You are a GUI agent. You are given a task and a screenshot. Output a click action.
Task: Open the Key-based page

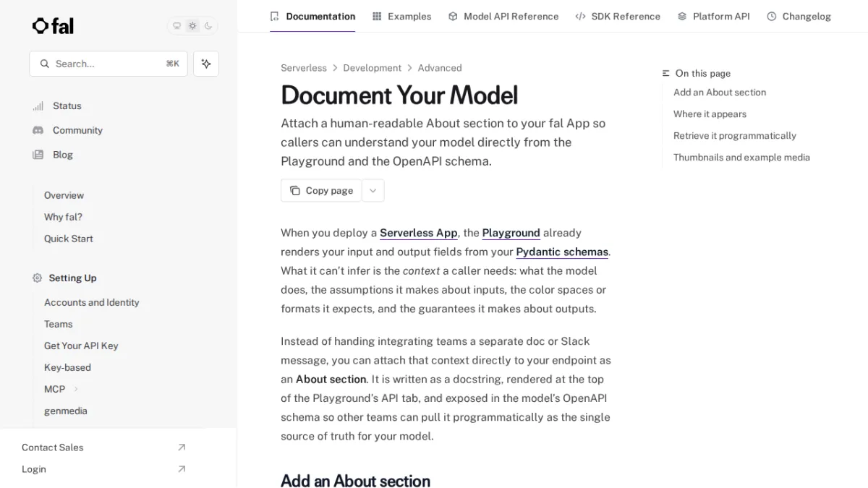pos(67,367)
